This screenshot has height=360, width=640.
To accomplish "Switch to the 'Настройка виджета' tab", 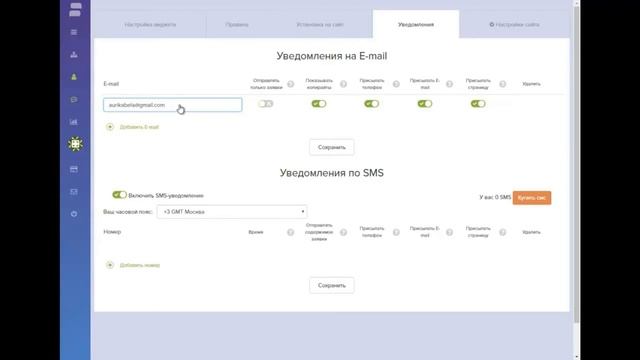I will 150,24.
